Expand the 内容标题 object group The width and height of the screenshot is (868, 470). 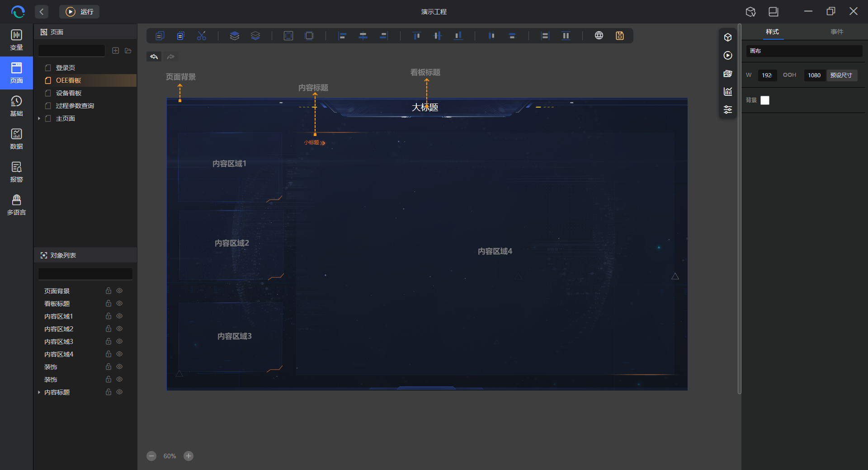point(39,392)
